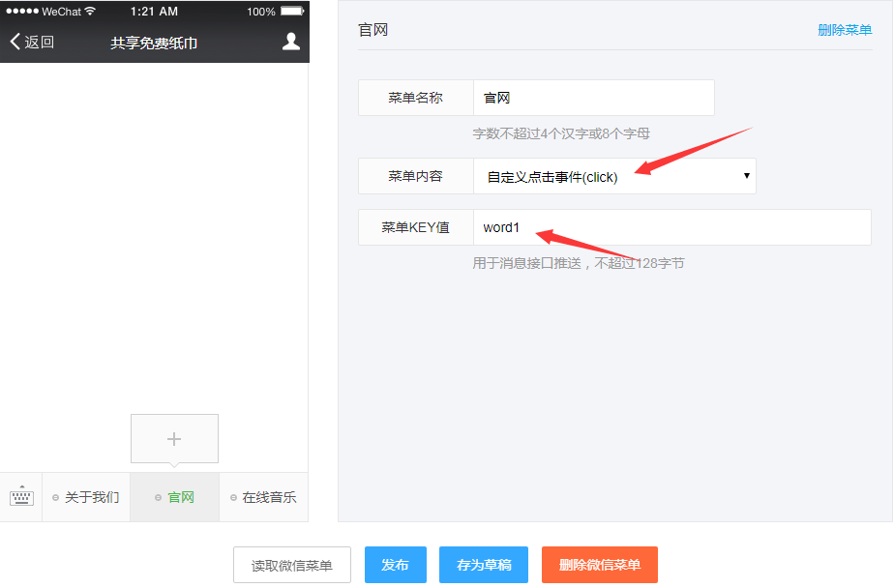Click the 删除菜单 link at top right
894x588 pixels.
[844, 30]
